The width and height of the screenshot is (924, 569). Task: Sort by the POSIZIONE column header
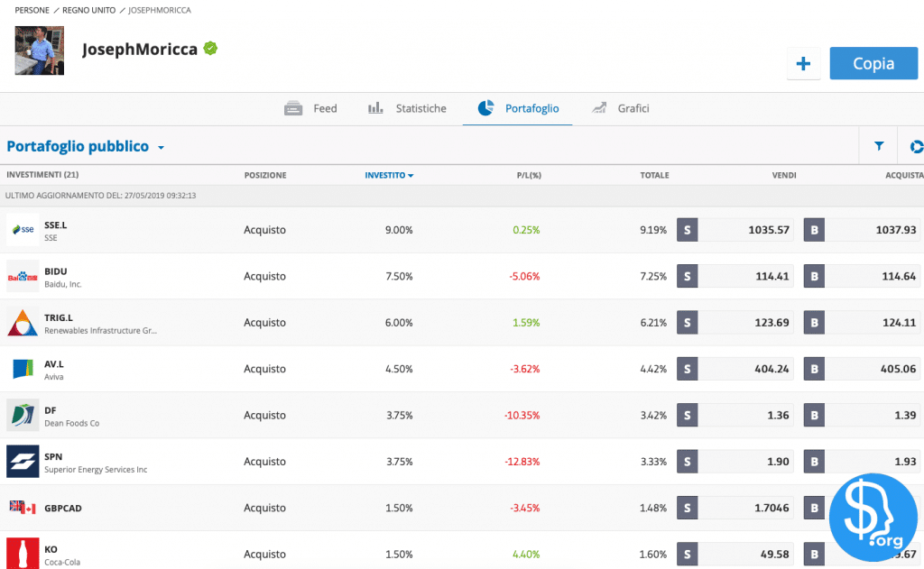265,175
